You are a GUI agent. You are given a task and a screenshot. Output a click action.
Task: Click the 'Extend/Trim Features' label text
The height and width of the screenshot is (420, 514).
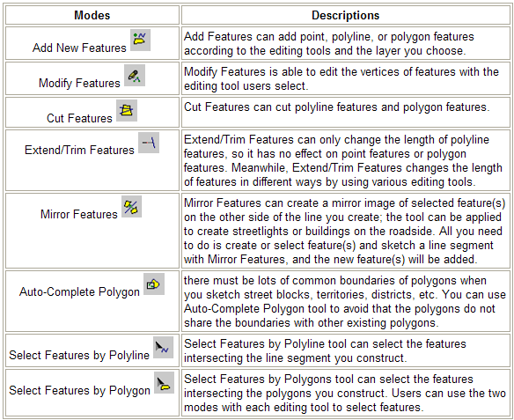click(x=79, y=150)
